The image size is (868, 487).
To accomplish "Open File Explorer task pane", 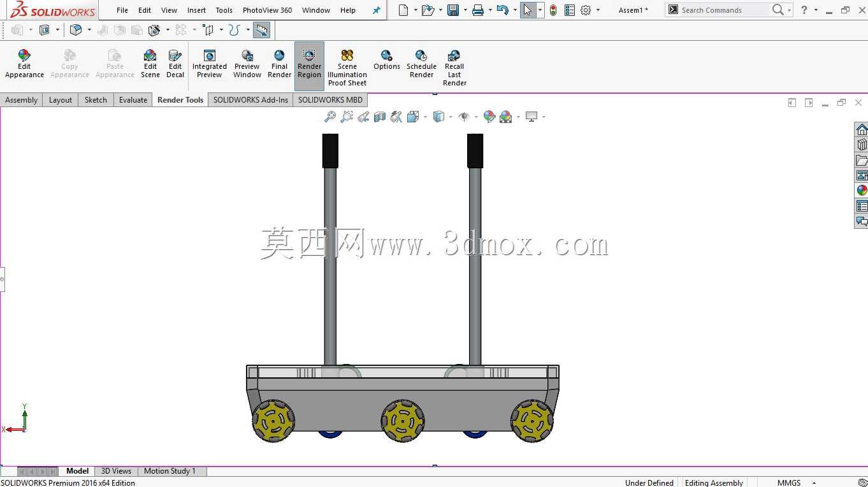I will [862, 161].
